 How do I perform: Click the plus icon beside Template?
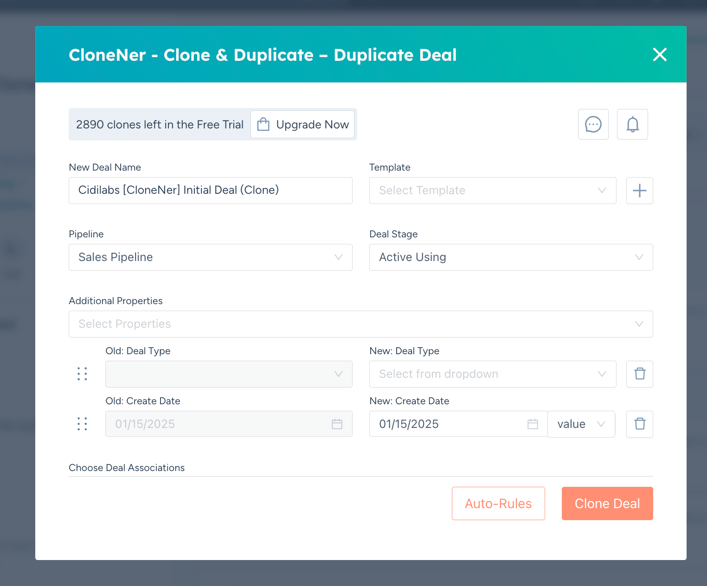(x=640, y=191)
